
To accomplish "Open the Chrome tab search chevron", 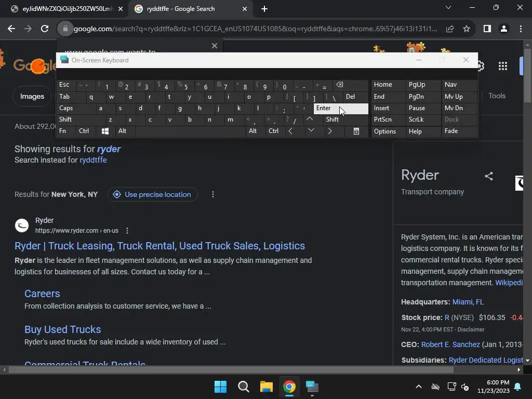I will [448, 7].
